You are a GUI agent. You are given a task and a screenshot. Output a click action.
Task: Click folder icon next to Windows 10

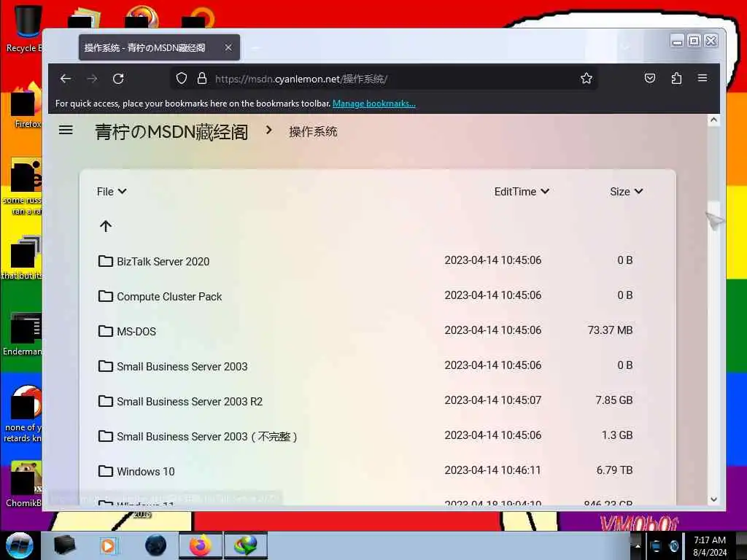(105, 471)
